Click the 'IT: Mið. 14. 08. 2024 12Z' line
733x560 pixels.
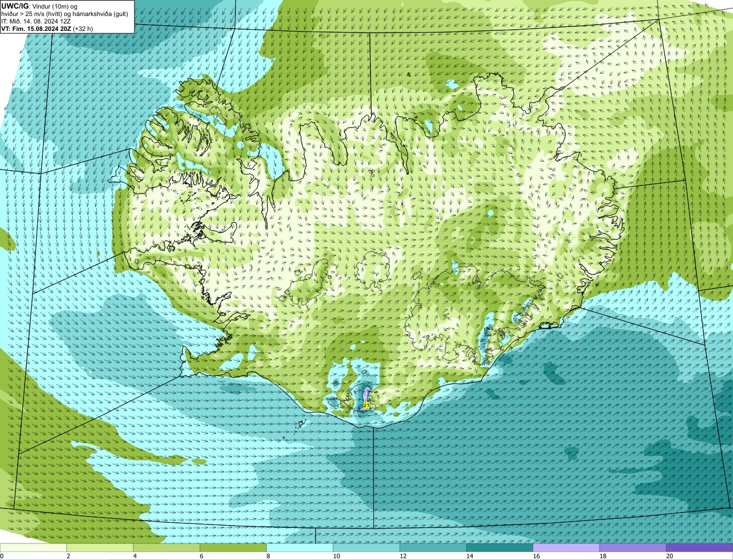(x=36, y=21)
